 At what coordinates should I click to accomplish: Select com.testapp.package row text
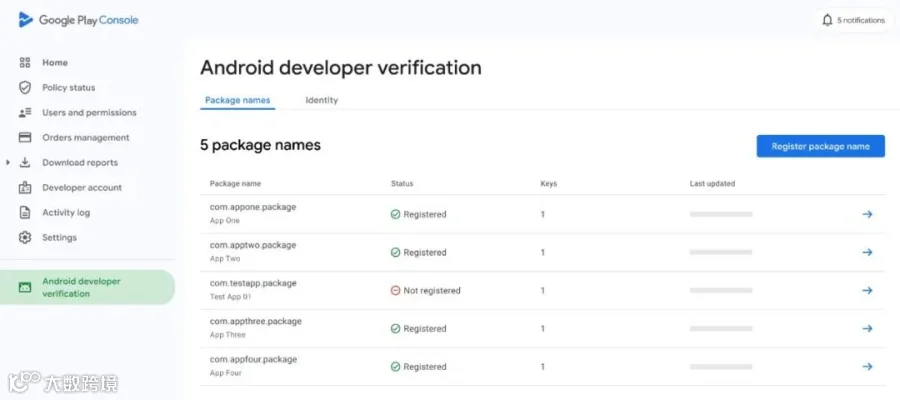253,283
